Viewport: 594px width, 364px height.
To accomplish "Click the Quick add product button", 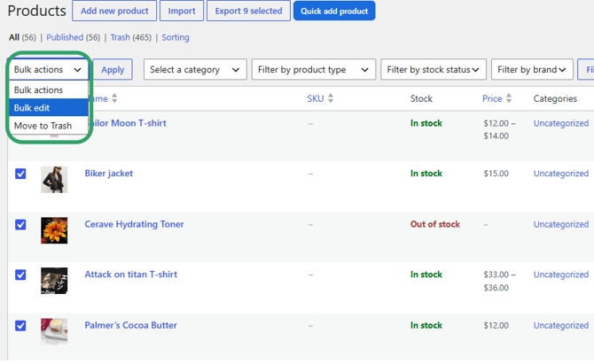I will [x=334, y=11].
